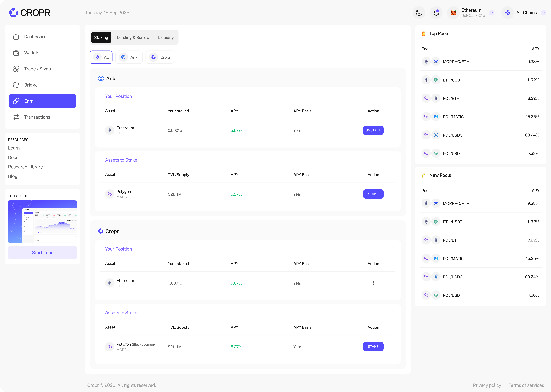Open Transactions page

click(x=42, y=117)
